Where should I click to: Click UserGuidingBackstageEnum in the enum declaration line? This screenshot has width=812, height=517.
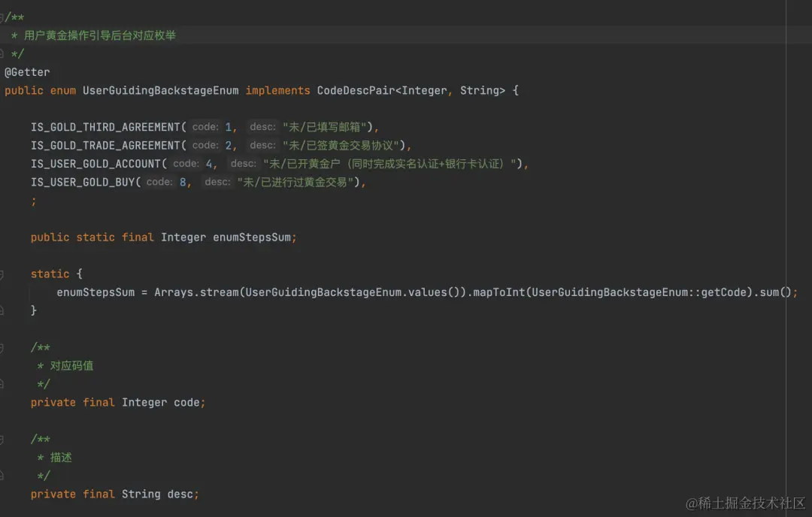pyautogui.click(x=161, y=91)
